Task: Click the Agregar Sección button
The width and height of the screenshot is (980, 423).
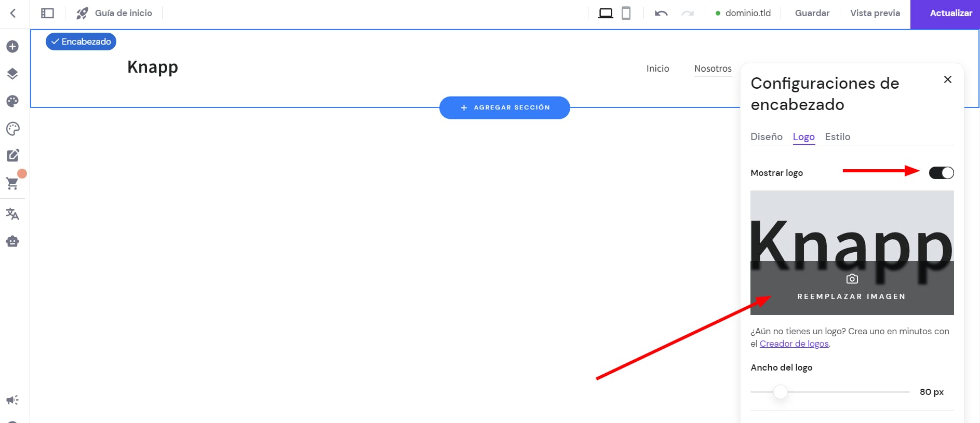Action: pyautogui.click(x=504, y=107)
